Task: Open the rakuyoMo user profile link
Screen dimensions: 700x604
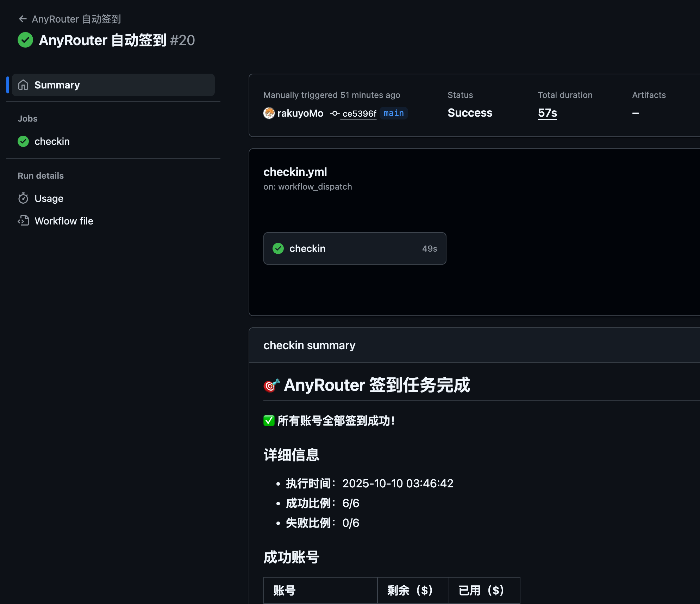Action: pos(300,113)
